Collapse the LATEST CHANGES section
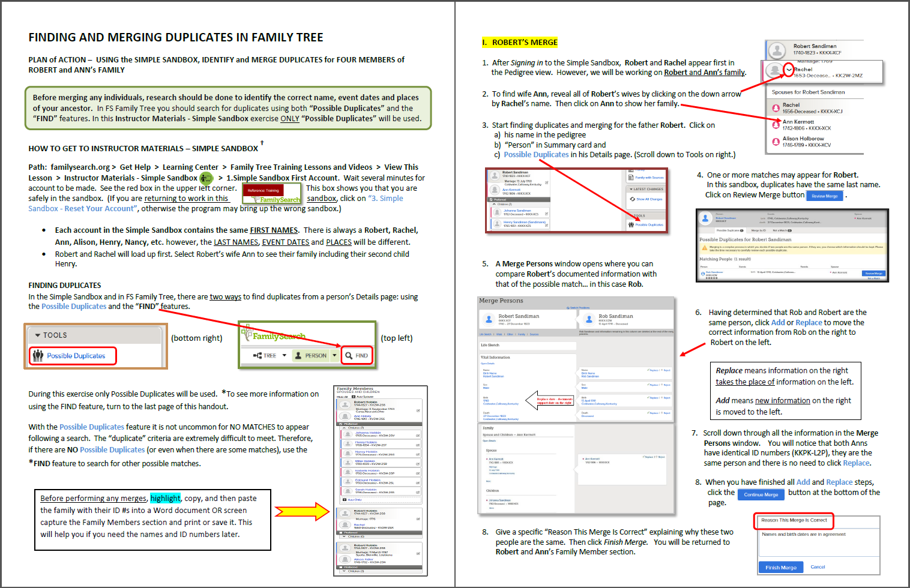Image resolution: width=910 pixels, height=588 pixels. 631,189
